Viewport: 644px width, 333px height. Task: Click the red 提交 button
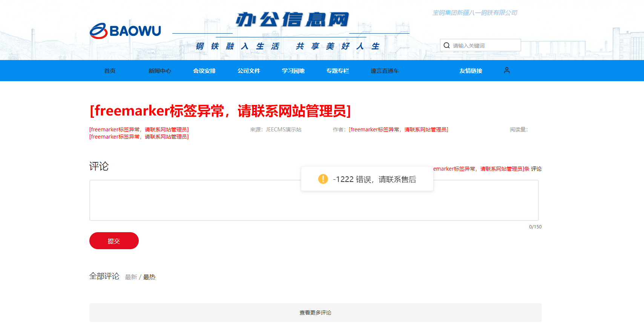pyautogui.click(x=114, y=241)
